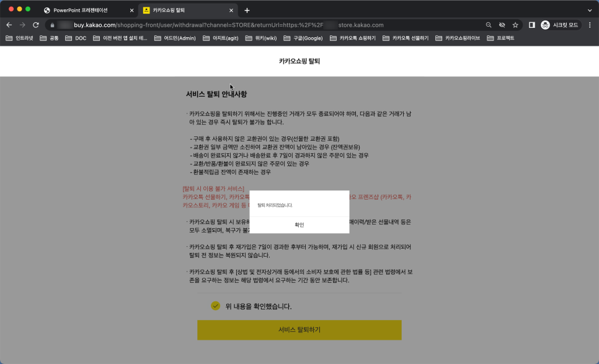Image resolution: width=599 pixels, height=364 pixels.
Task: Click the 환불적립금 잔액이 존재하는 경우 line
Action: click(230, 172)
